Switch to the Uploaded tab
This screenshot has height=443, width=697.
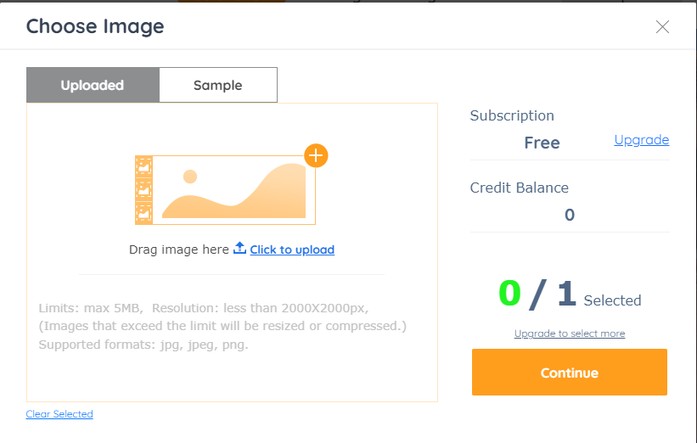point(92,85)
